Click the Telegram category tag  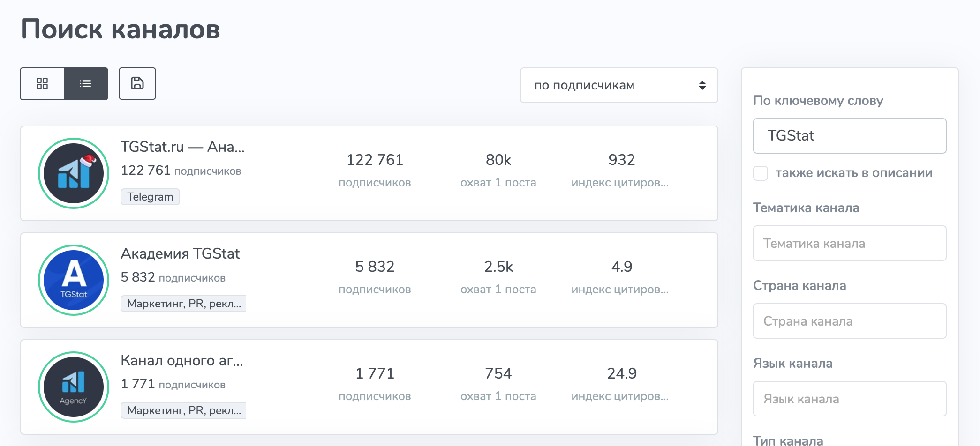tap(150, 197)
